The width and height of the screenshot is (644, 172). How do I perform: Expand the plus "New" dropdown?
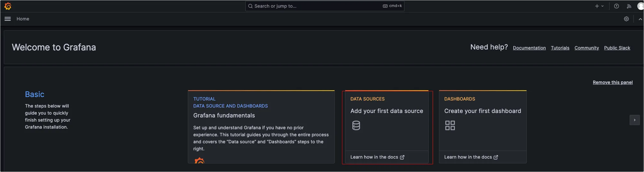coord(599,6)
